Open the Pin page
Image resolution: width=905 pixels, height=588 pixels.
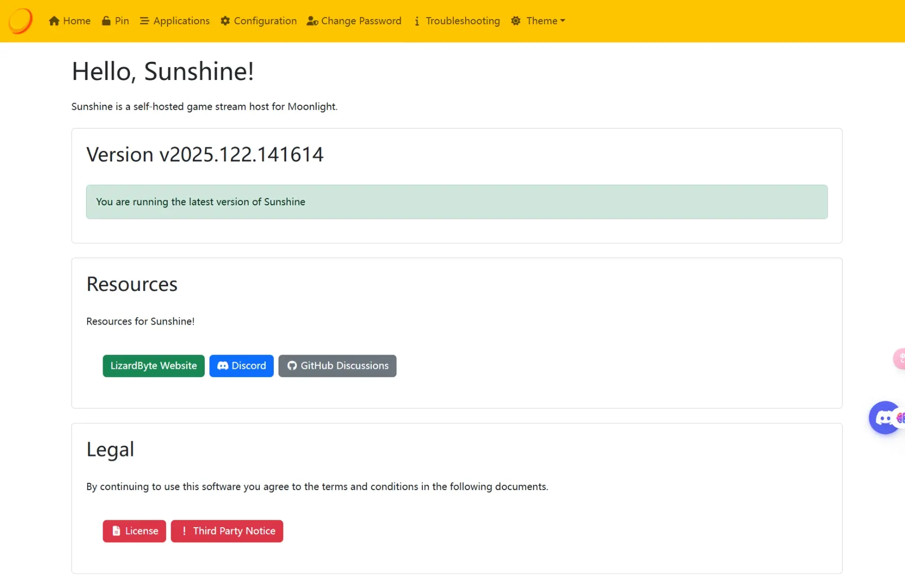point(116,21)
